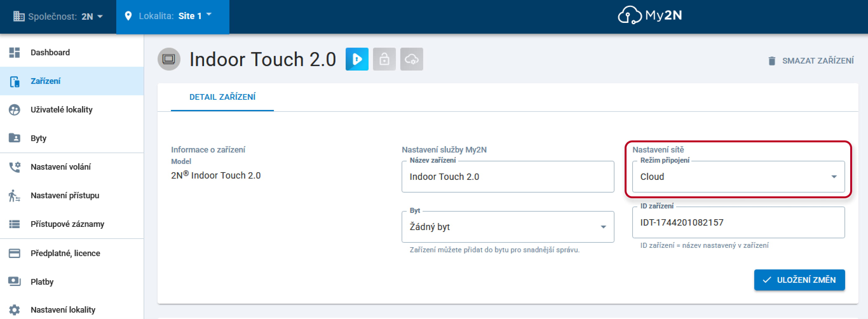Save changes with Uložení změn
This screenshot has width=868, height=319.
coord(799,280)
